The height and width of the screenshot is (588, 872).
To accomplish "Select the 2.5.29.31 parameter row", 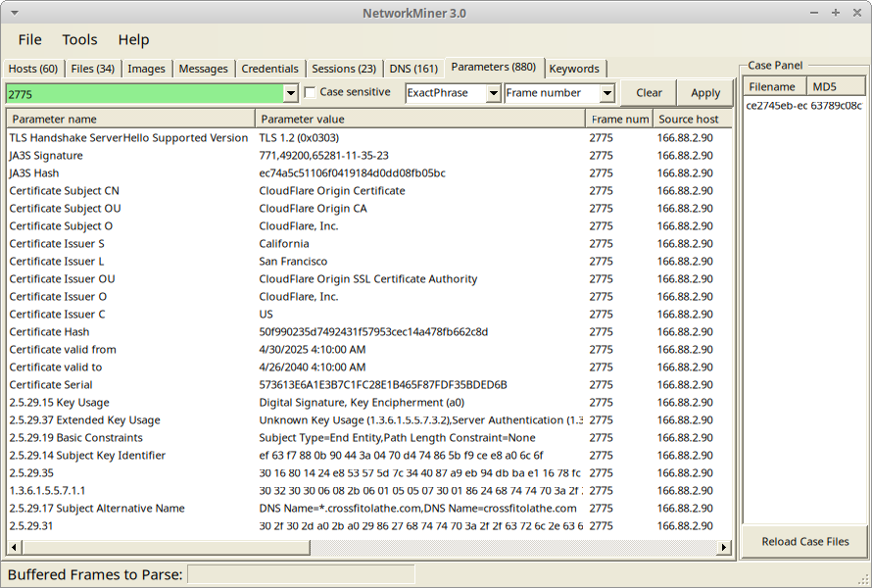I will pyautogui.click(x=369, y=525).
